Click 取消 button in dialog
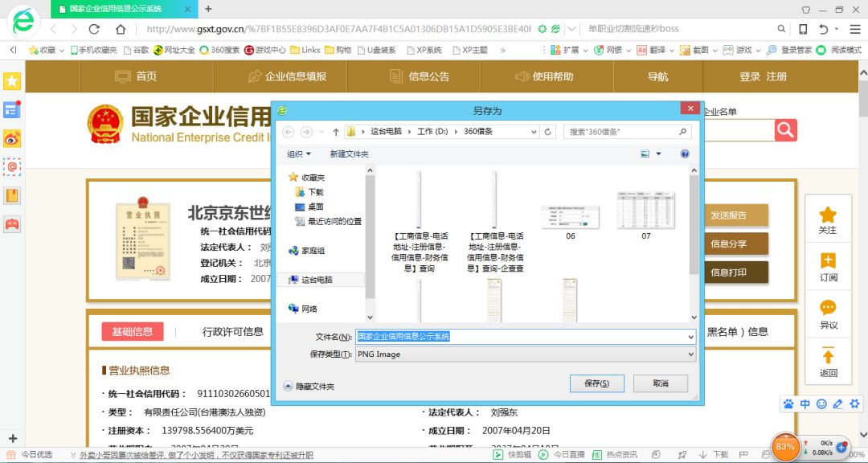The image size is (868, 463). pos(661,383)
